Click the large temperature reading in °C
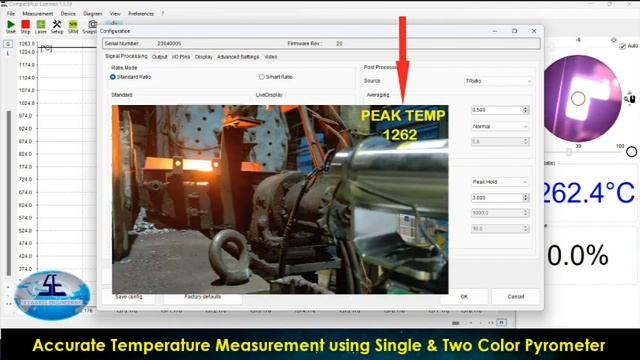 pos(588,193)
